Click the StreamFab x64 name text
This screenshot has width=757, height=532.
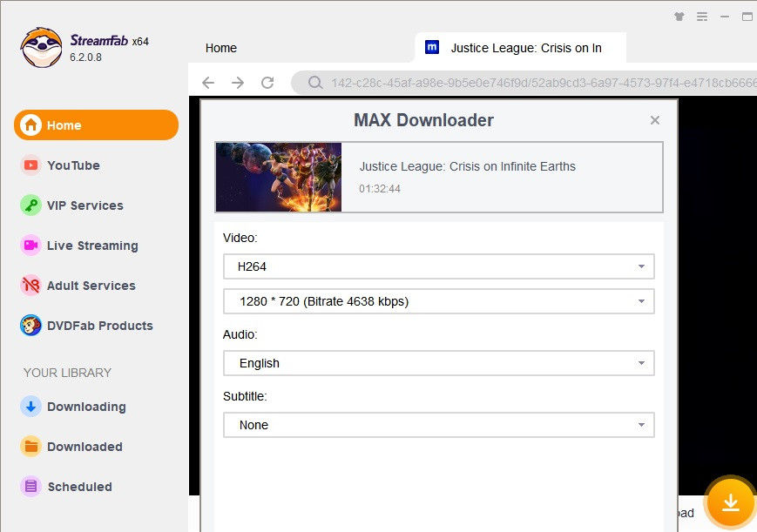click(109, 41)
